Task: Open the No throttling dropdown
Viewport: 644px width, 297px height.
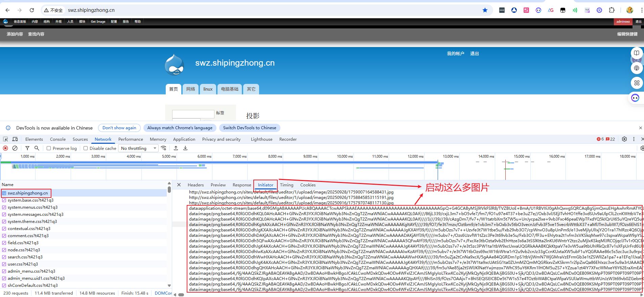Action: click(138, 148)
